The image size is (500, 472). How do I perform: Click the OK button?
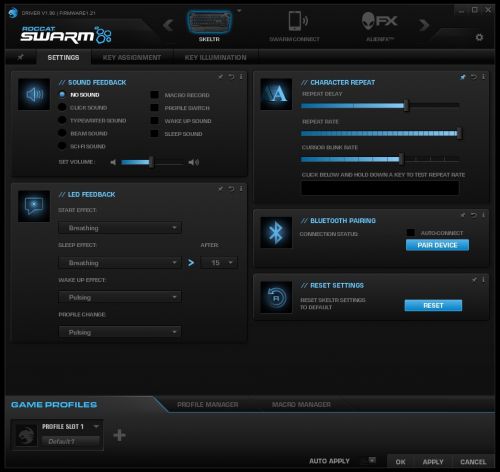401,462
